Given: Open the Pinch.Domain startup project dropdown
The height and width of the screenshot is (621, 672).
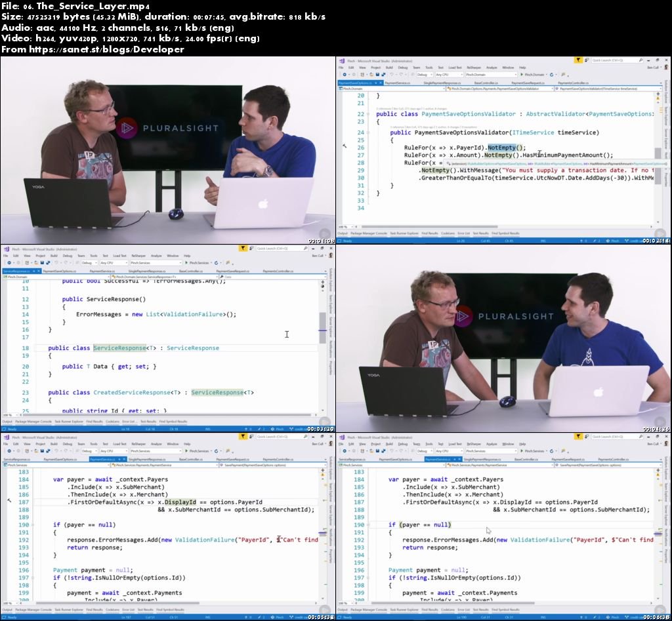Looking at the screenshot, I should (x=491, y=75).
